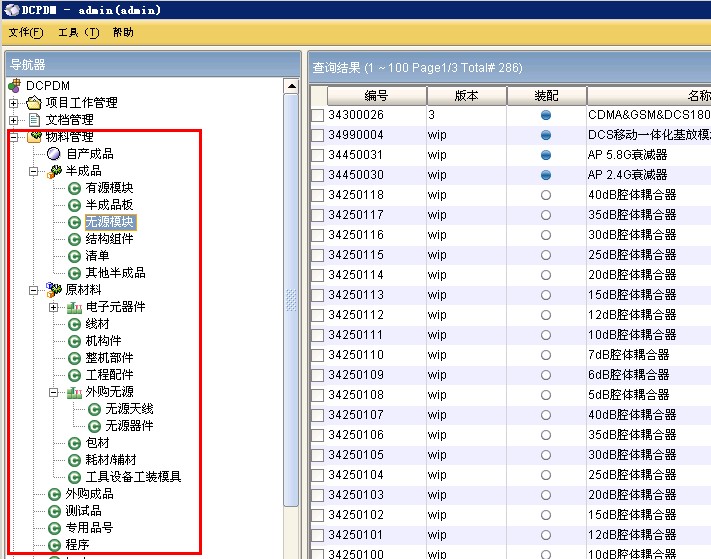
Task: Click the 有源模块 green node icon
Action: point(74,188)
